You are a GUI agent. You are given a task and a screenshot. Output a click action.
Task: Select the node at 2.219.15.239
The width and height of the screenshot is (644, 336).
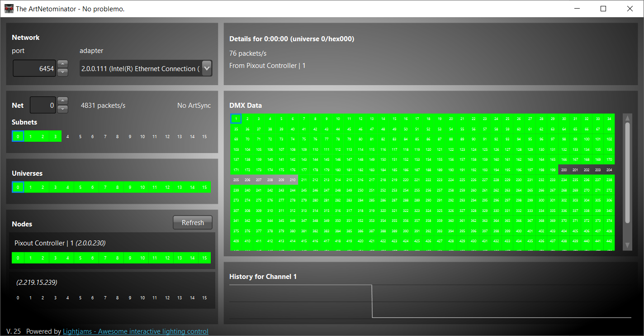37,282
